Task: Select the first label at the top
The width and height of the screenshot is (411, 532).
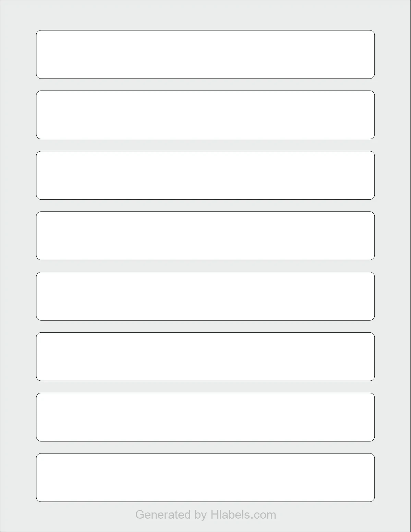Action: 205,55
